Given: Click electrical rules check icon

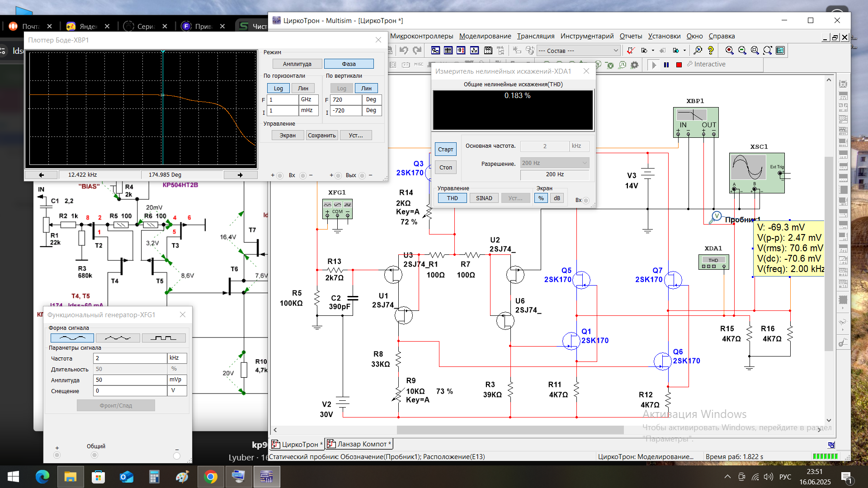Looking at the screenshot, I should 631,51.
